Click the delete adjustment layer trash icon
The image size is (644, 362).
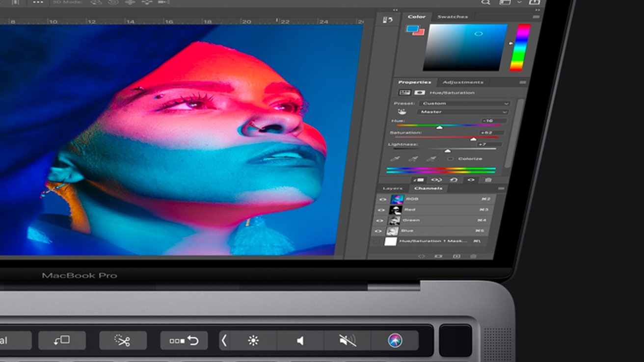pyautogui.click(x=488, y=180)
